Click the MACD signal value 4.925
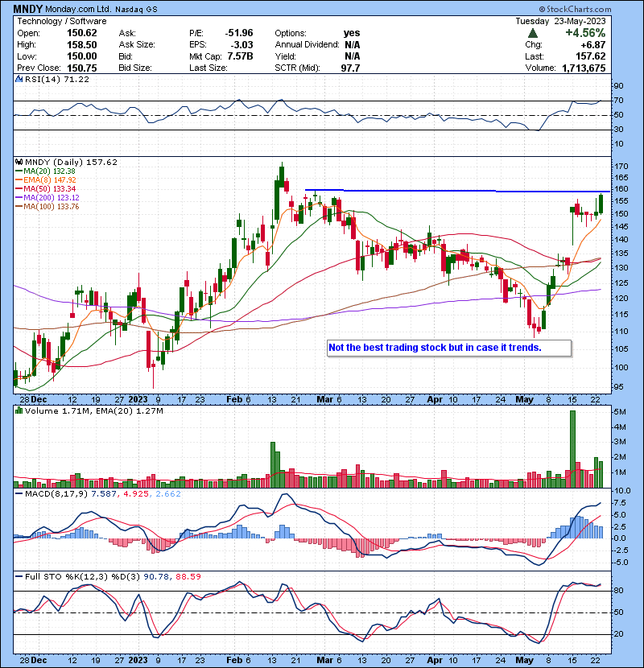Screen dimensions: 644x668 pyautogui.click(x=136, y=494)
